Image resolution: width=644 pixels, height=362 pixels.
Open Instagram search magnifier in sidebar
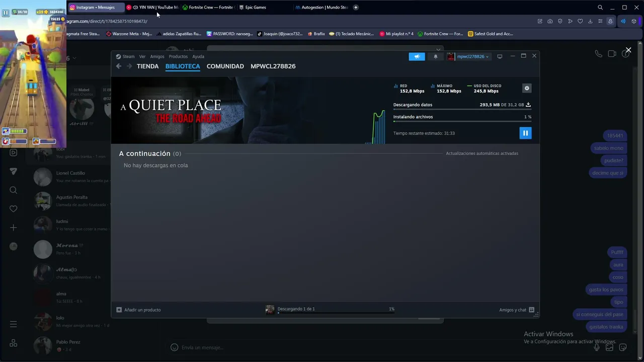coord(14,190)
